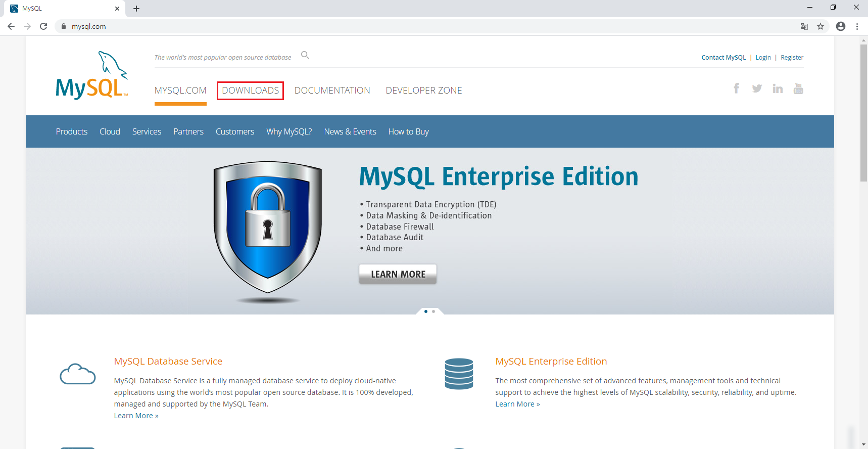Open the browser profile avatar icon
The image size is (868, 449).
point(841,26)
